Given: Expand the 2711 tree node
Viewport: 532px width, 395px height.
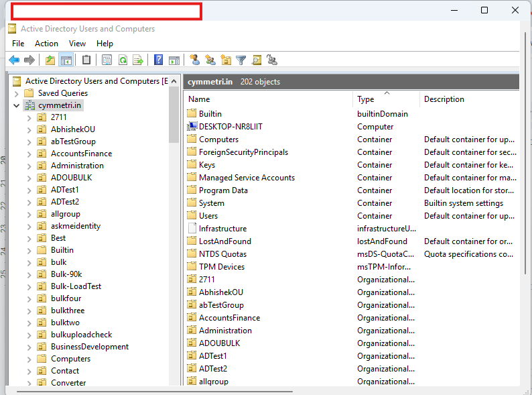Looking at the screenshot, I should (29, 118).
